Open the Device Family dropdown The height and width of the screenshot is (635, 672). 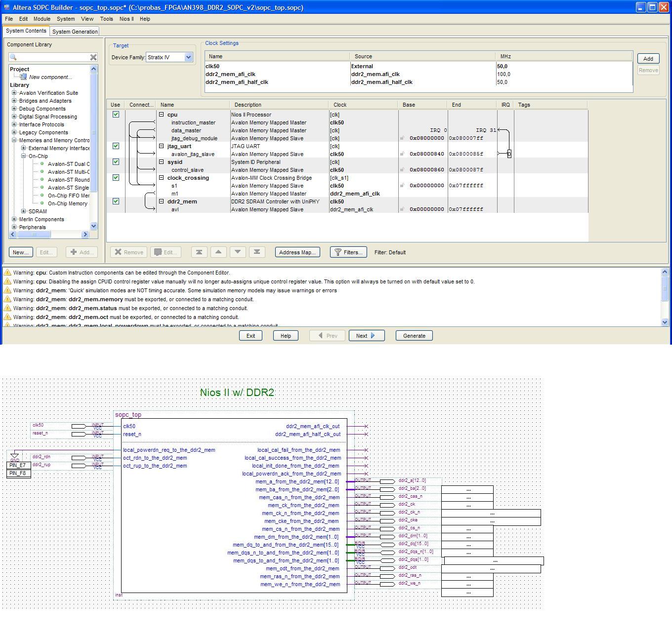coord(188,57)
